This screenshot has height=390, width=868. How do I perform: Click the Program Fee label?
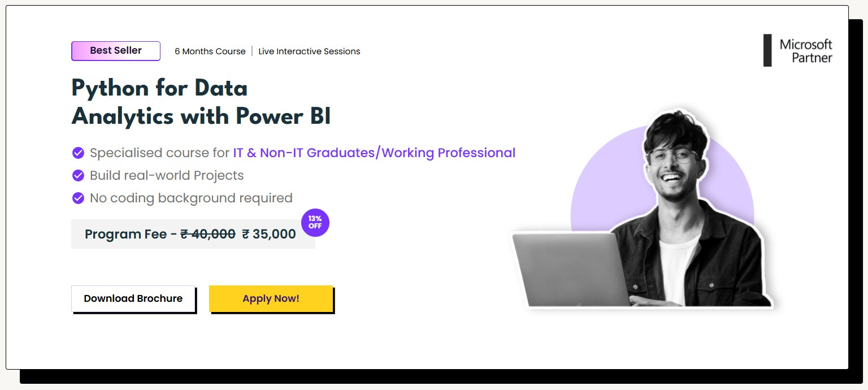tap(126, 234)
